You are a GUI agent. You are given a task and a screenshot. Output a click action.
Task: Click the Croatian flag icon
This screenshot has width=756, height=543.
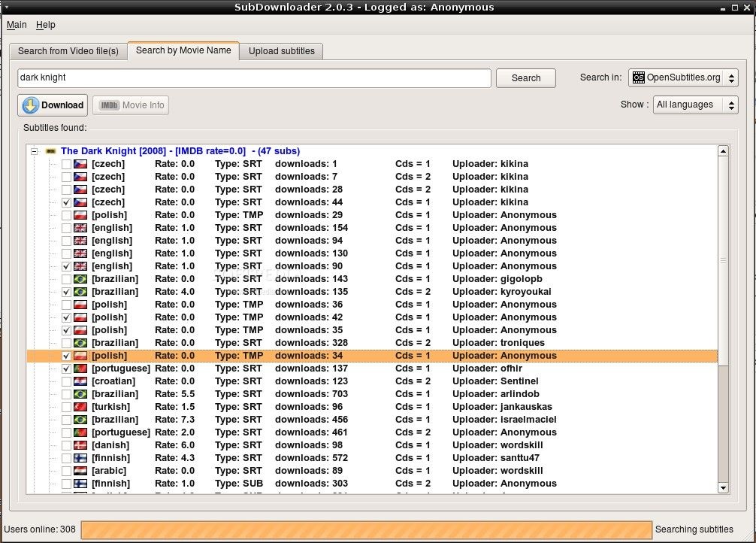(80, 381)
